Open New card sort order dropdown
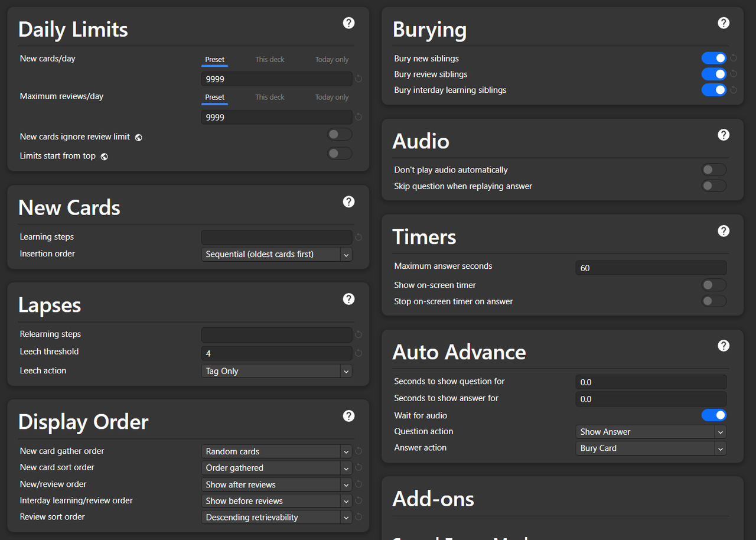756x540 pixels. [x=276, y=468]
